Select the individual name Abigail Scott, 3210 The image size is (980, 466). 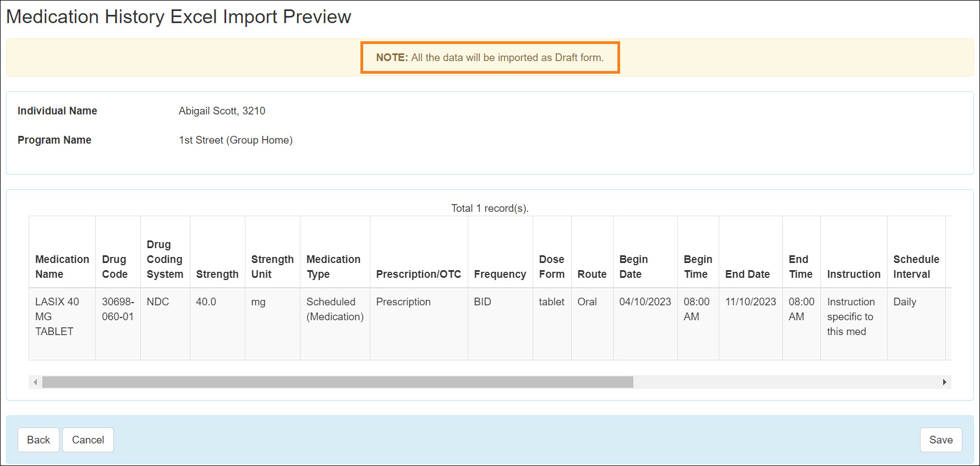pos(222,111)
